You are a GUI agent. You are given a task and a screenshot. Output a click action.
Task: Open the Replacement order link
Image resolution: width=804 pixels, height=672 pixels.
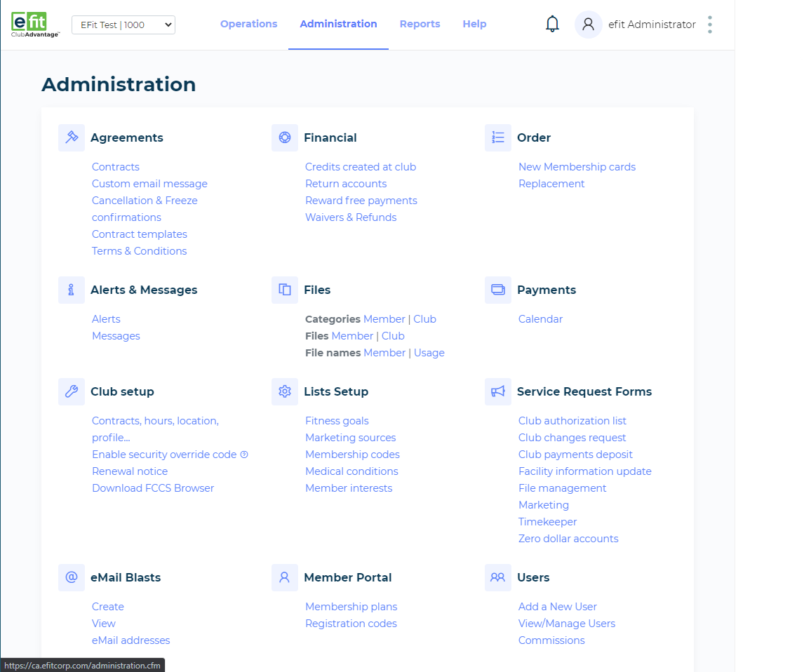551,184
